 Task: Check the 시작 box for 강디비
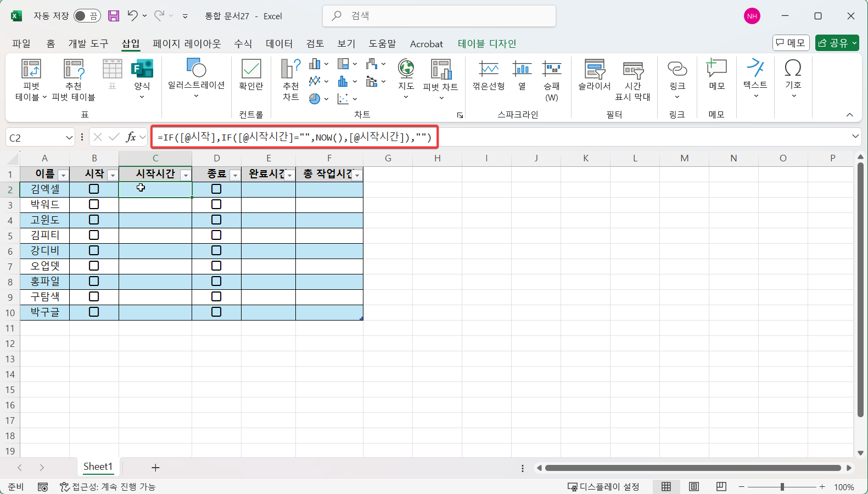(94, 250)
